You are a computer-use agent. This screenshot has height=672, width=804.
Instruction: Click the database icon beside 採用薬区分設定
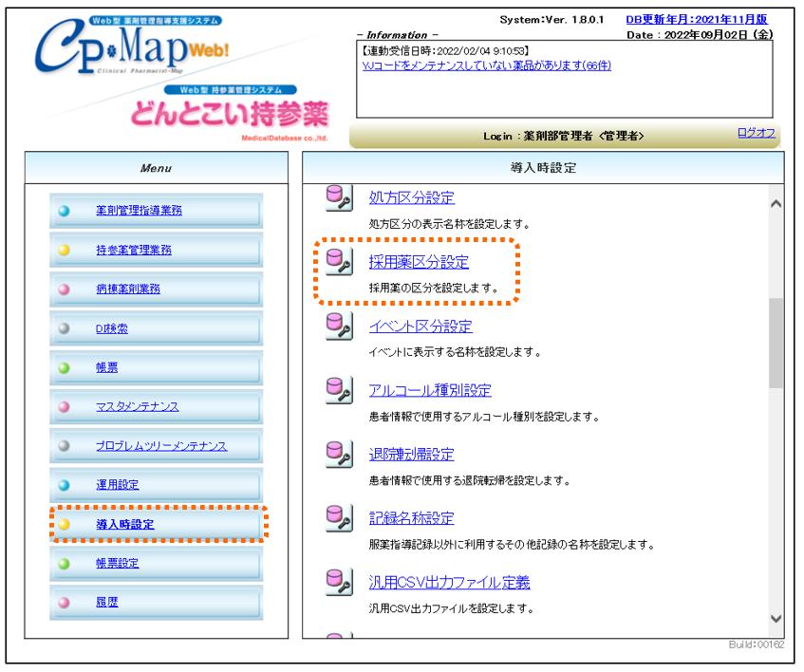[339, 261]
